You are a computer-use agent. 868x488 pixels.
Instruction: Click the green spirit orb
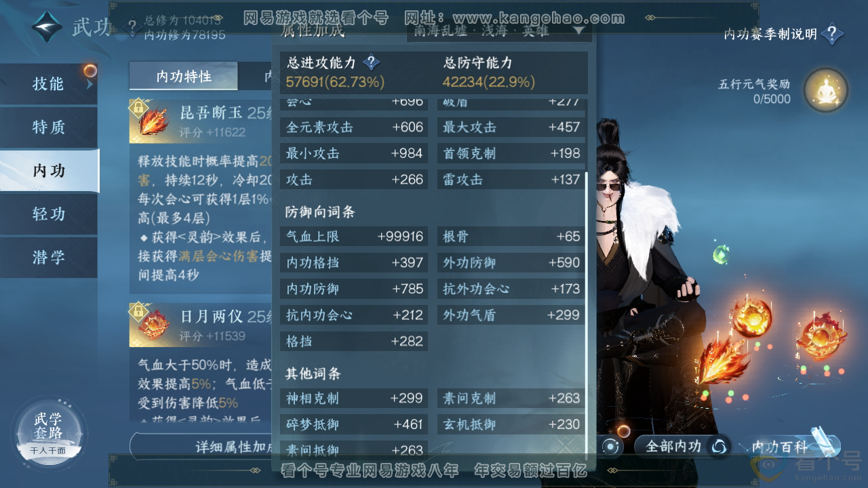[721, 255]
